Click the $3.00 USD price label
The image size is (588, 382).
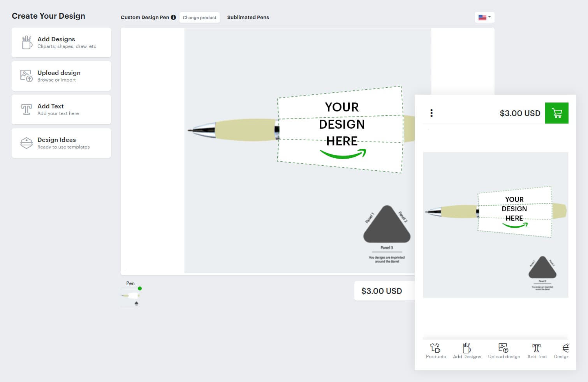(x=381, y=291)
